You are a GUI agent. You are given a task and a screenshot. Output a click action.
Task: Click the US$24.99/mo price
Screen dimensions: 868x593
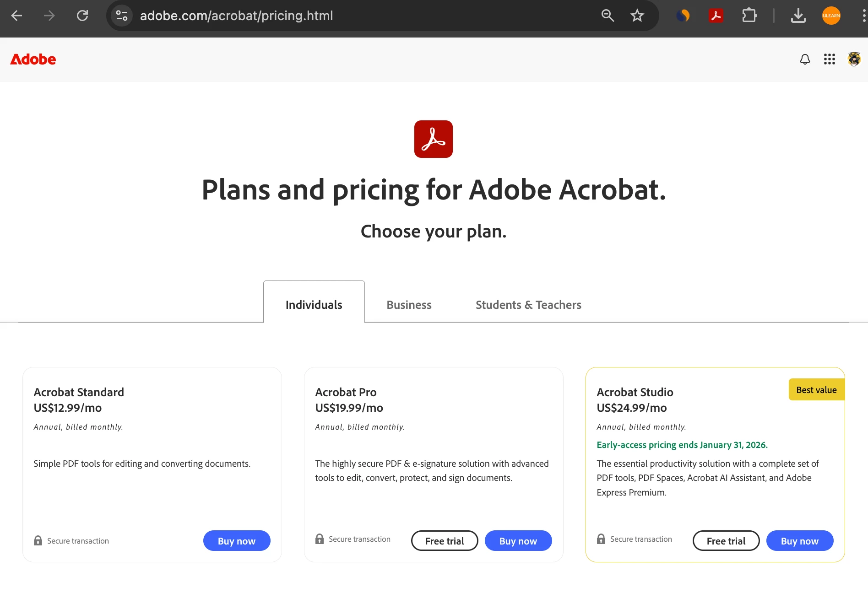[632, 408]
